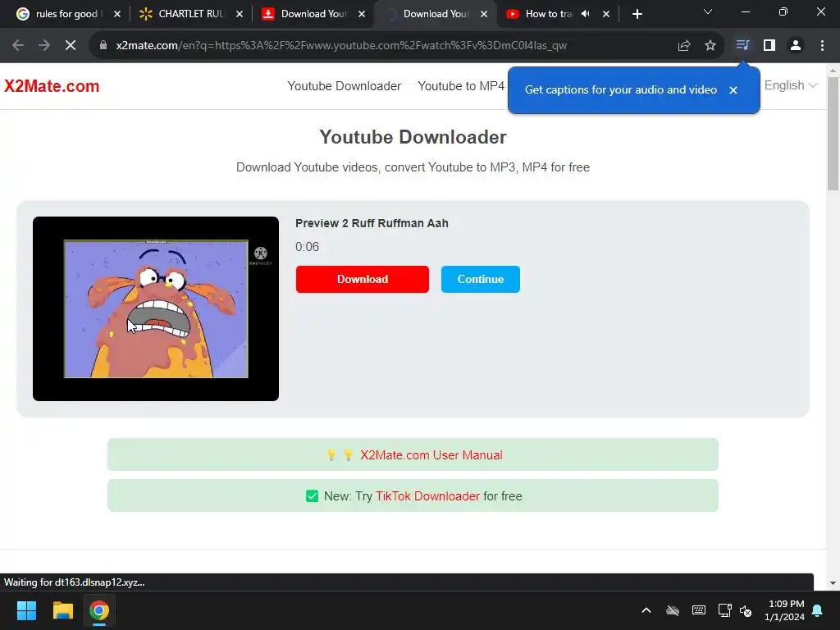Screen dimensions: 840x630
Task: Share this page via the share icon
Action: tap(683, 46)
